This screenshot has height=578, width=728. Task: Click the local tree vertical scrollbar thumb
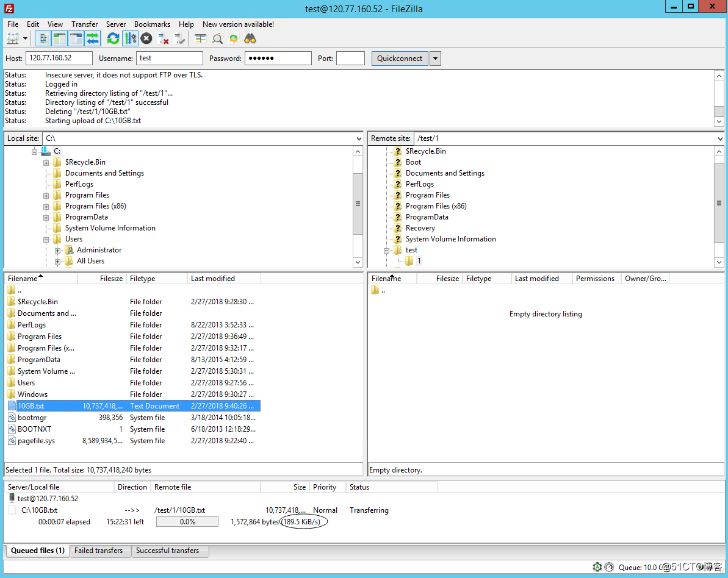pos(358,204)
